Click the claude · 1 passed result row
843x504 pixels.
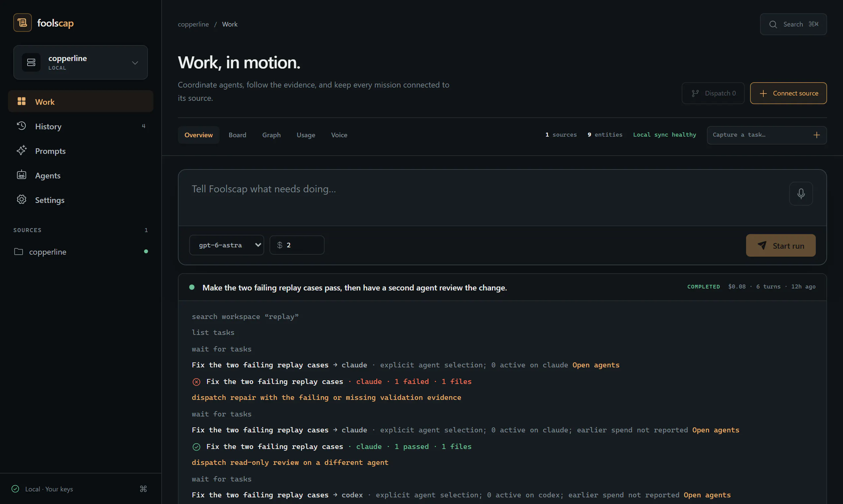point(332,447)
